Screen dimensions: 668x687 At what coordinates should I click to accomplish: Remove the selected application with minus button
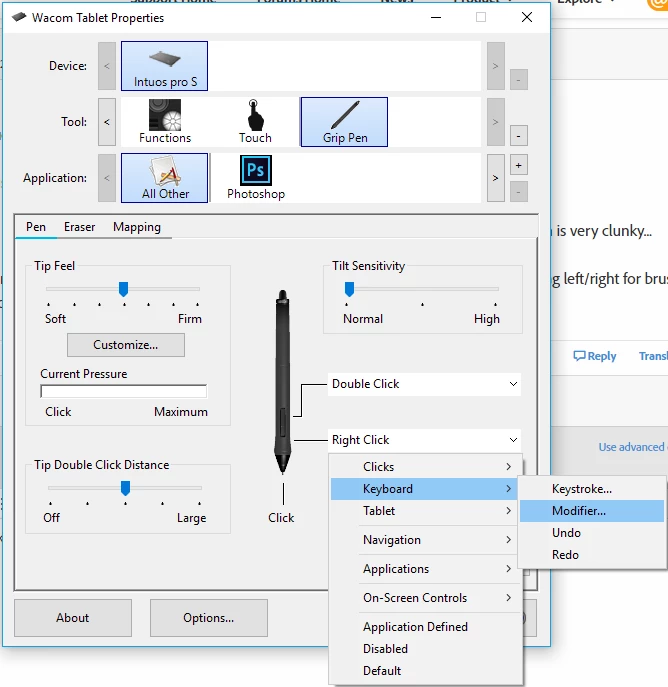519,192
